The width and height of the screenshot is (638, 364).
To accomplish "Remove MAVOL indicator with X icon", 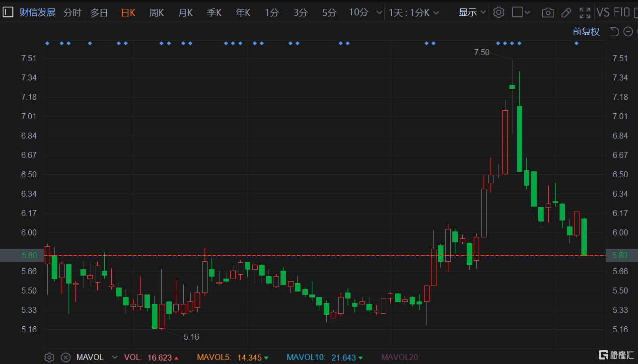I will pyautogui.click(x=65, y=357).
